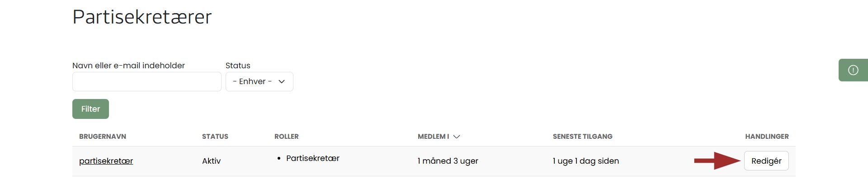This screenshot has width=868, height=184.
Task: Click the red arrow pointing to Redigér
Action: tap(717, 160)
